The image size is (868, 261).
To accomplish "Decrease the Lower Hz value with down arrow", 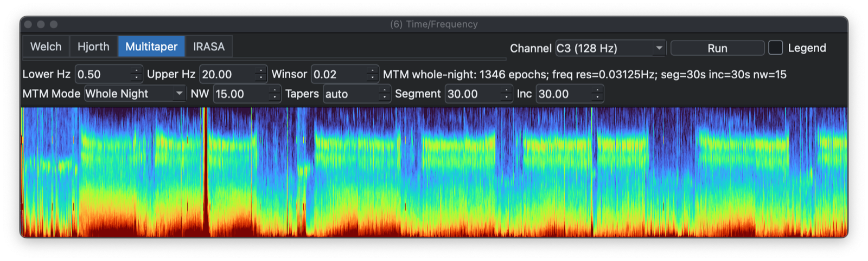I will tap(137, 78).
